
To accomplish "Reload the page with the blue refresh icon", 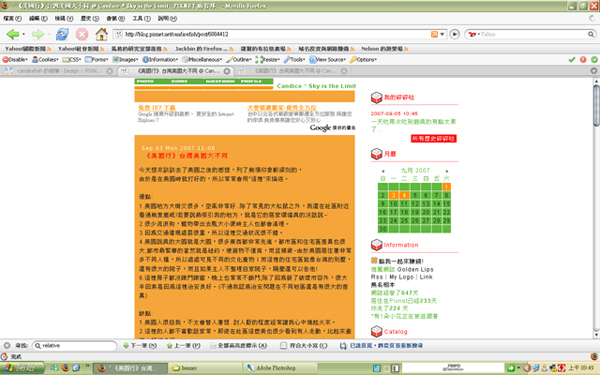I will 62,34.
